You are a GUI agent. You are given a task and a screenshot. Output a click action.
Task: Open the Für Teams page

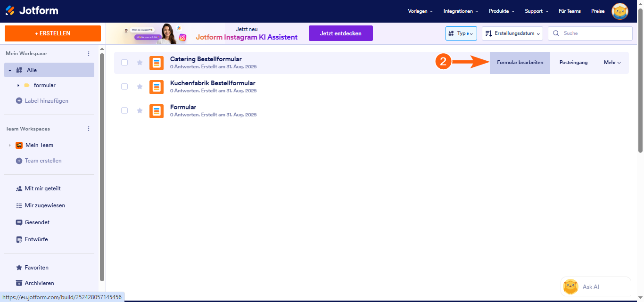[570, 11]
